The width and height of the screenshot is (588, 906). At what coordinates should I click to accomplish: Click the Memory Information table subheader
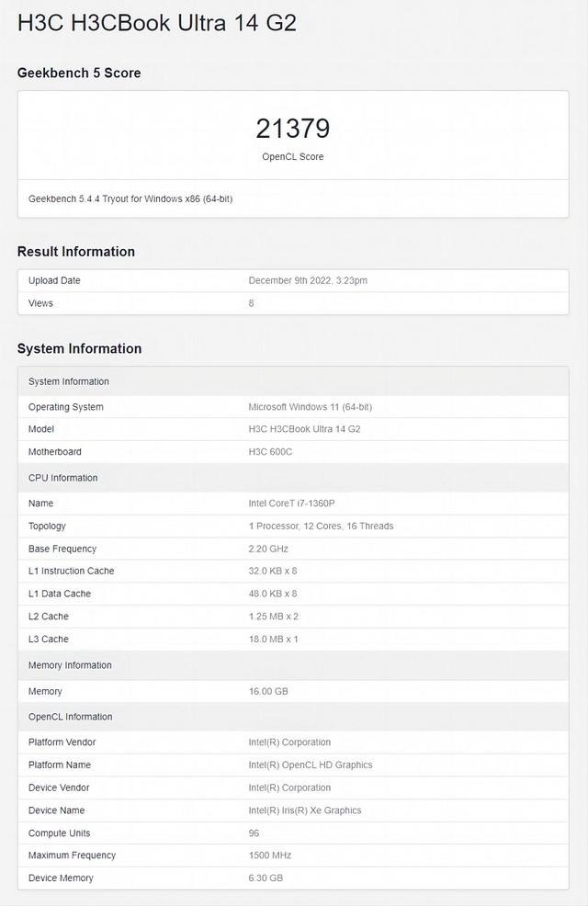[70, 665]
